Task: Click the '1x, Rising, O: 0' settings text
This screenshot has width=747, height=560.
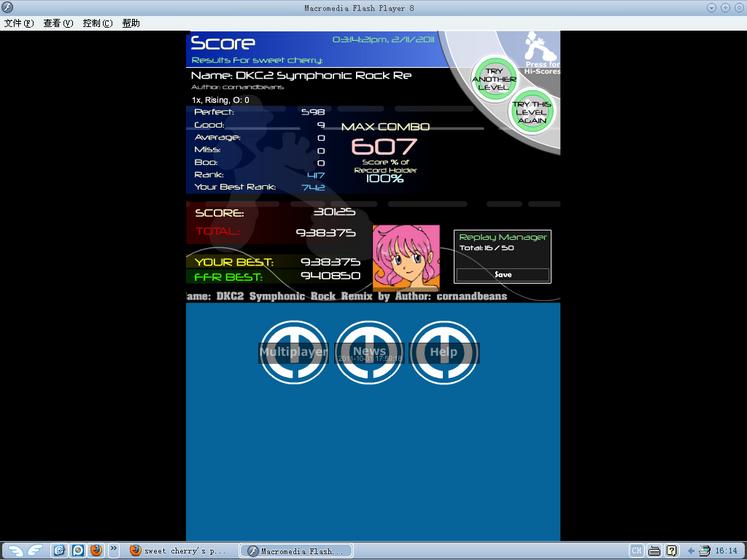Action: 220,100
